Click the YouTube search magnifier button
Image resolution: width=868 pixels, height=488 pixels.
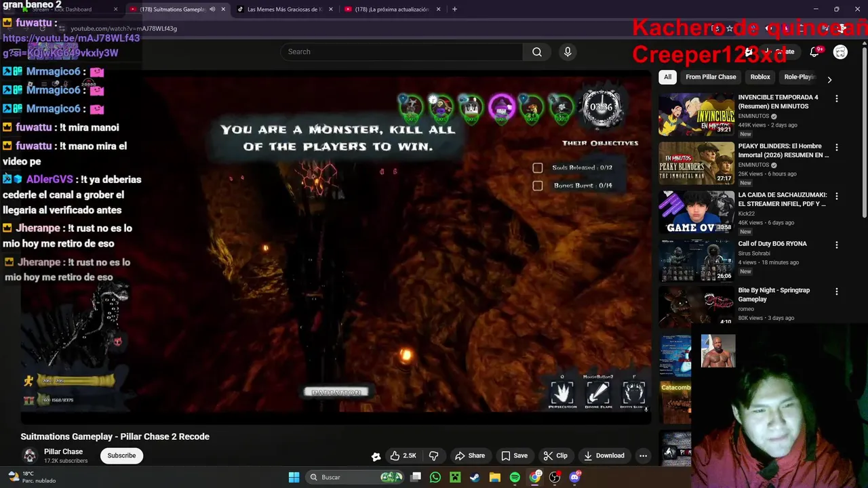536,52
